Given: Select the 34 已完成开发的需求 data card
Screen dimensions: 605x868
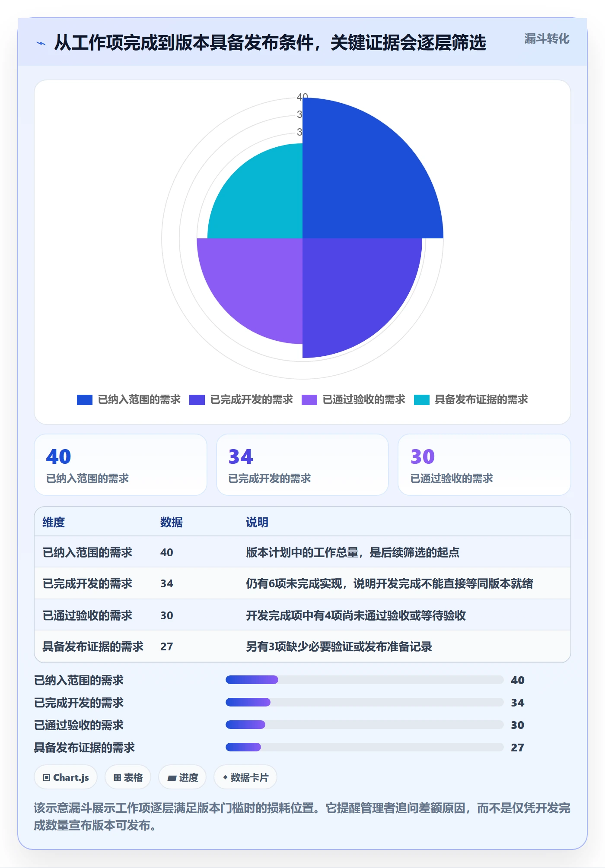Looking at the screenshot, I should (302, 465).
